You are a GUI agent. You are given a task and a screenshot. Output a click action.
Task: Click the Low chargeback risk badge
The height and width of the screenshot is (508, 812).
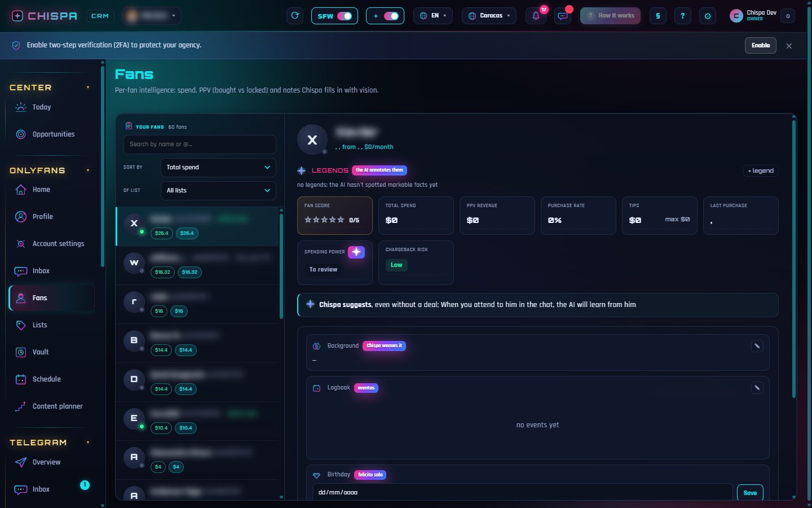[396, 265]
